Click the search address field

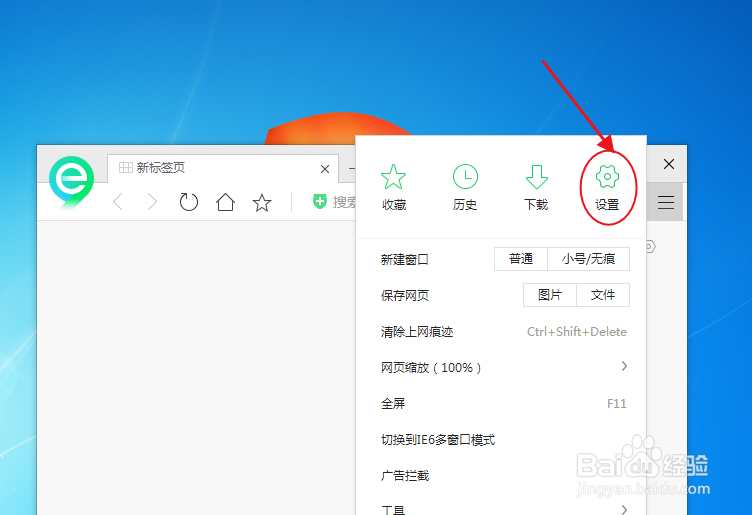[x=343, y=202]
